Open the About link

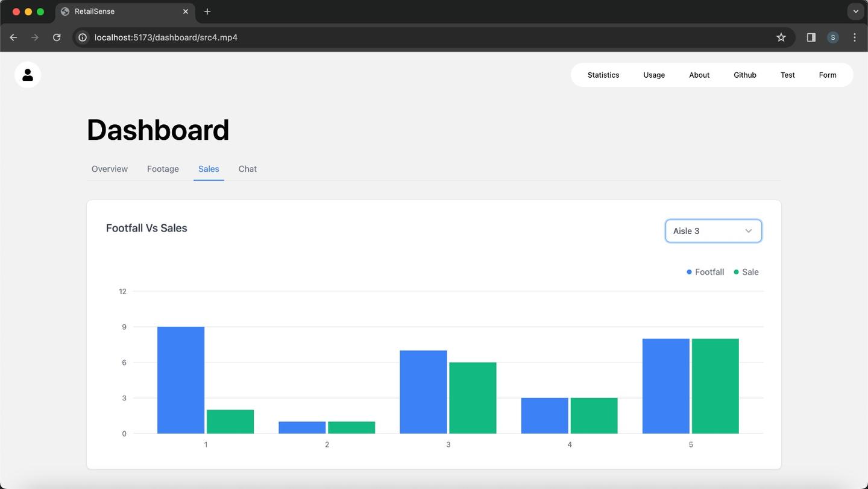pyautogui.click(x=699, y=75)
